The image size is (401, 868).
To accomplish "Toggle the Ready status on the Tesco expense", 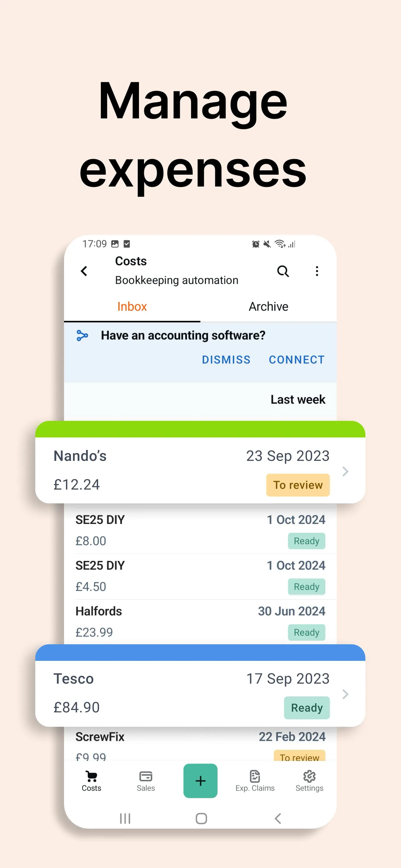I will pos(306,708).
